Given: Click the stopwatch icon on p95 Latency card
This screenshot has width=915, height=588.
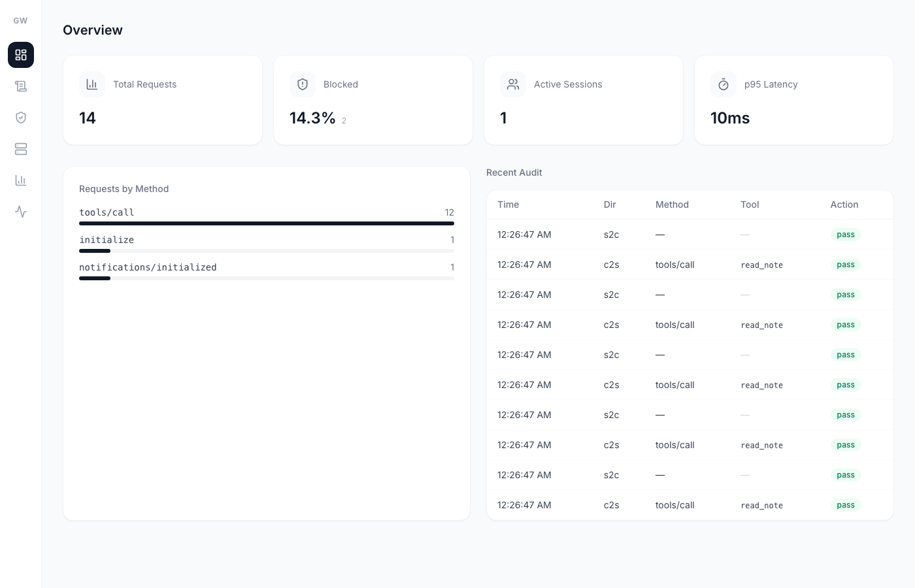Looking at the screenshot, I should coord(724,84).
